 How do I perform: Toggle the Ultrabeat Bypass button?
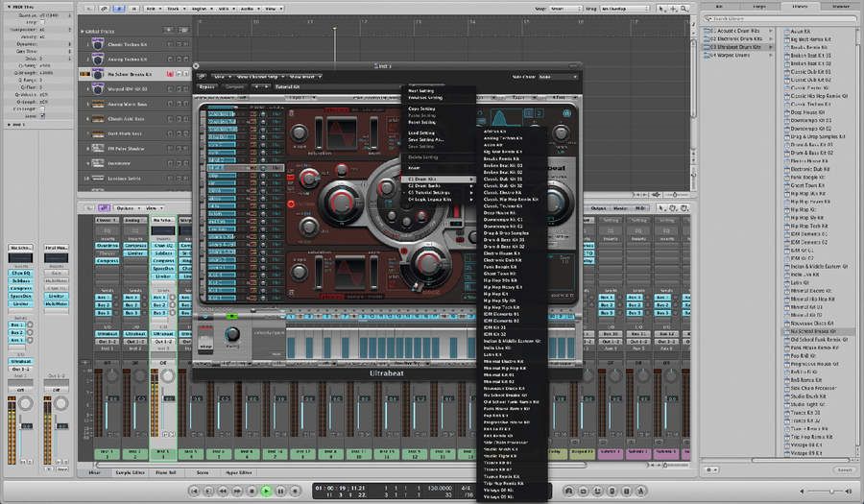[207, 86]
